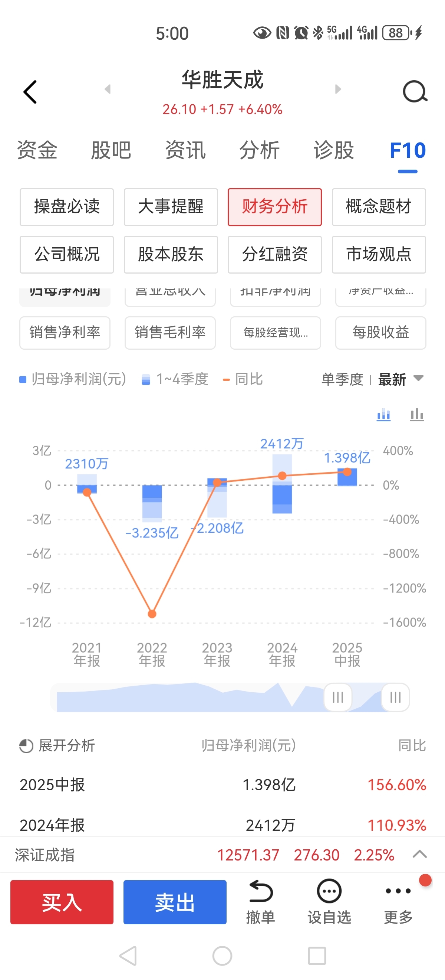Tap the battery status indicator
Viewport: 445px width, 980px height.
[x=398, y=33]
